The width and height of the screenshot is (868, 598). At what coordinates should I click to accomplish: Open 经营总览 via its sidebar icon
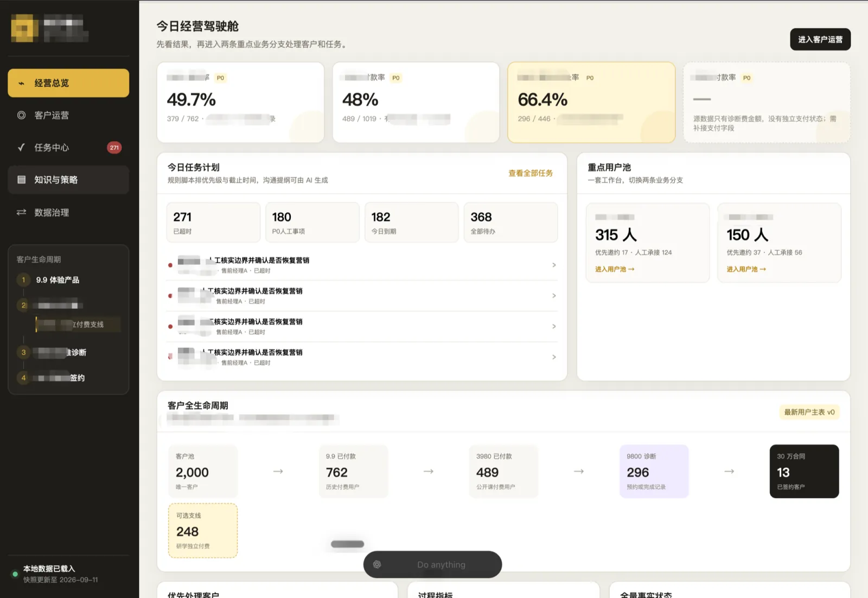click(22, 83)
